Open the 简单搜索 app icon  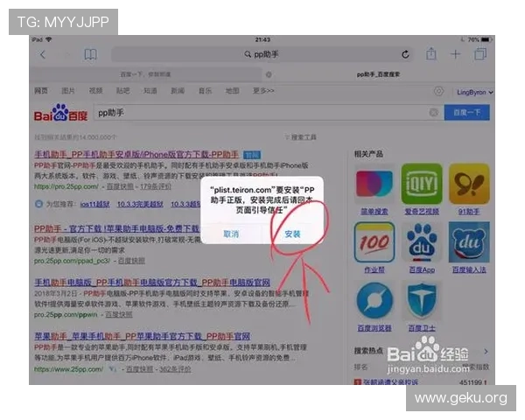click(374, 184)
